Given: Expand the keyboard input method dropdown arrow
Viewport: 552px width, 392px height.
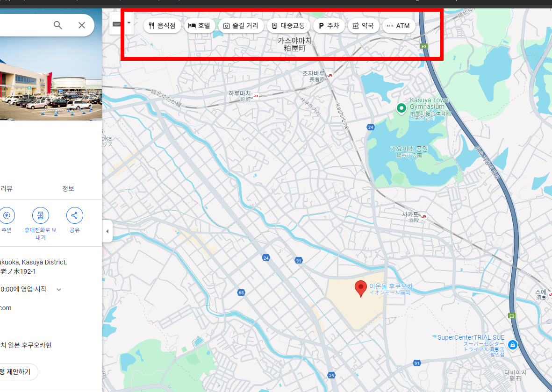Looking at the screenshot, I should point(128,22).
